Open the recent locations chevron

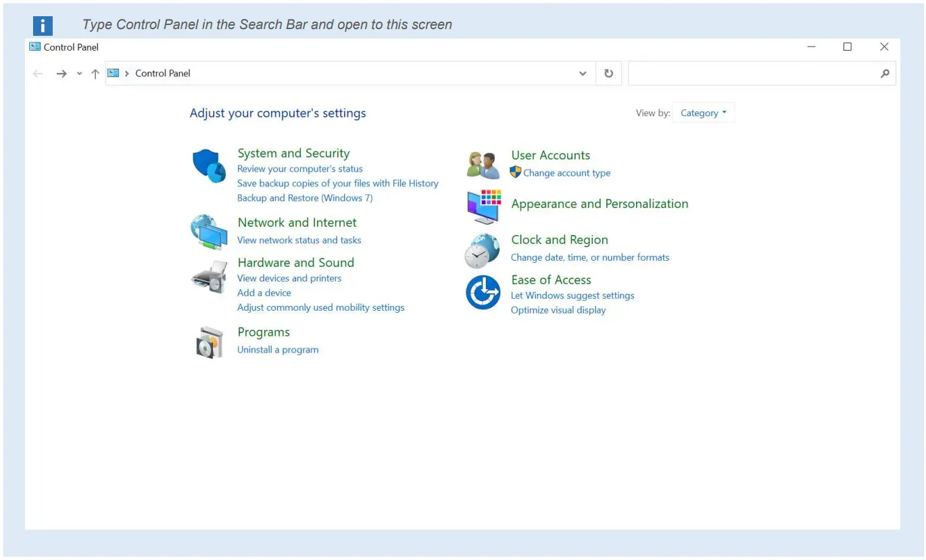tap(79, 74)
